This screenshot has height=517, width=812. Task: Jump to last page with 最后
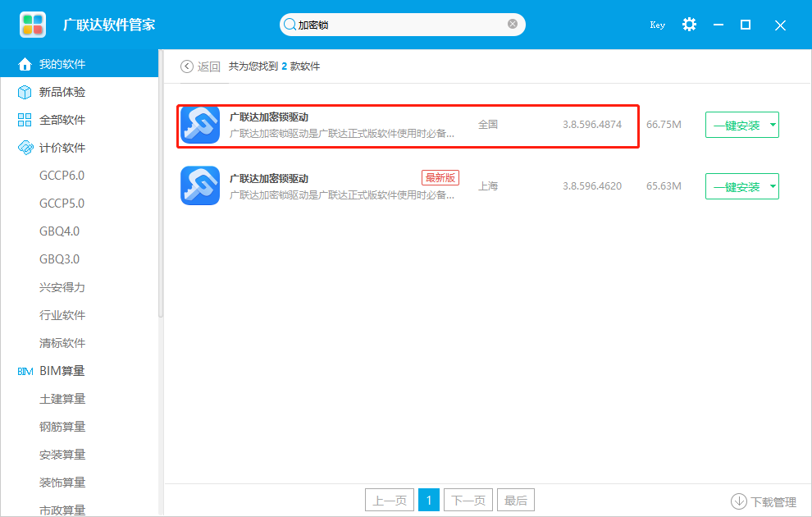coord(516,500)
